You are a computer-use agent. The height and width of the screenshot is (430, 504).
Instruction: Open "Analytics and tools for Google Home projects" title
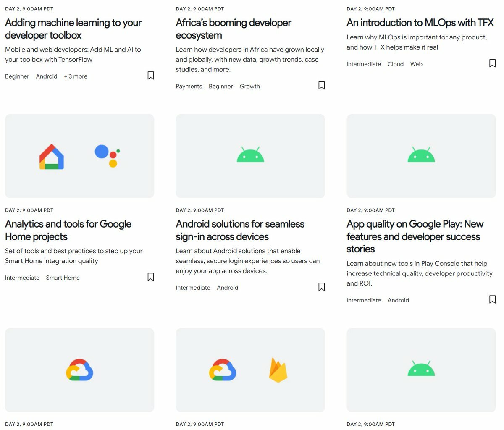(x=68, y=231)
